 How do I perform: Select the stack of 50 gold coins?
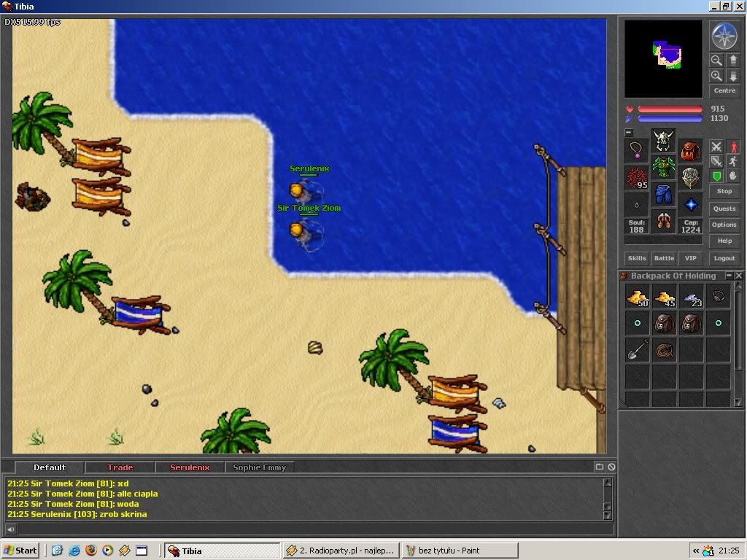click(x=638, y=297)
